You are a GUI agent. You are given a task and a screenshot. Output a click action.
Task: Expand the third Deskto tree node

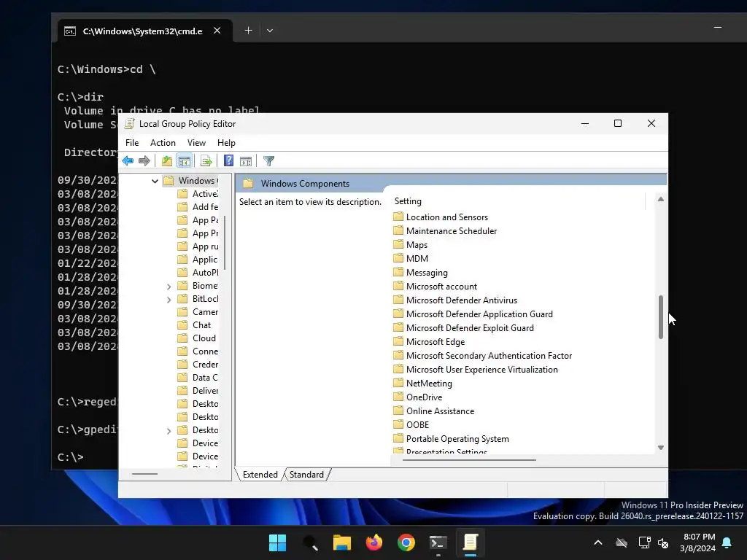click(169, 430)
